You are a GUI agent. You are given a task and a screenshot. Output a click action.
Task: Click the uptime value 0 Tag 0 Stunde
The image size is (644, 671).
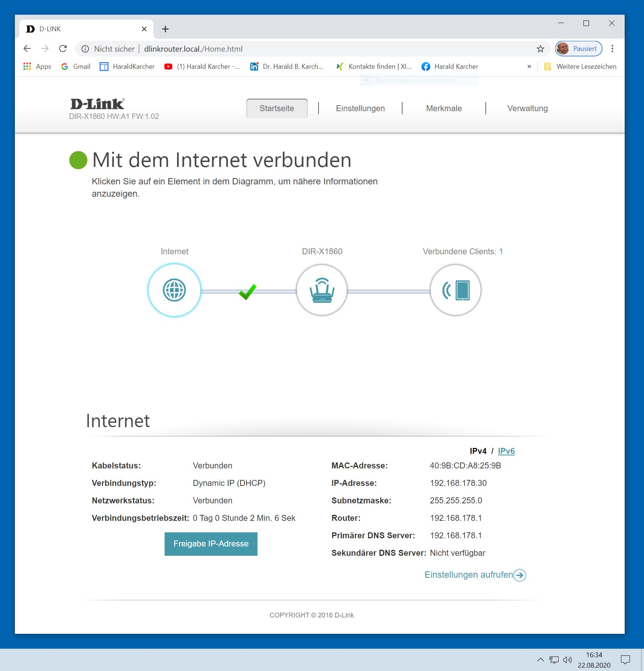244,518
